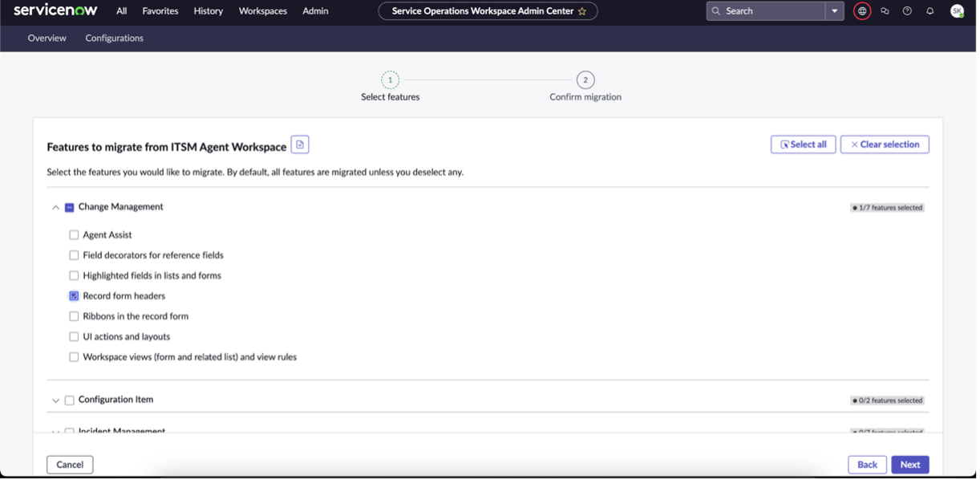
Task: Expand the Configuration Item section chevron
Action: point(55,401)
